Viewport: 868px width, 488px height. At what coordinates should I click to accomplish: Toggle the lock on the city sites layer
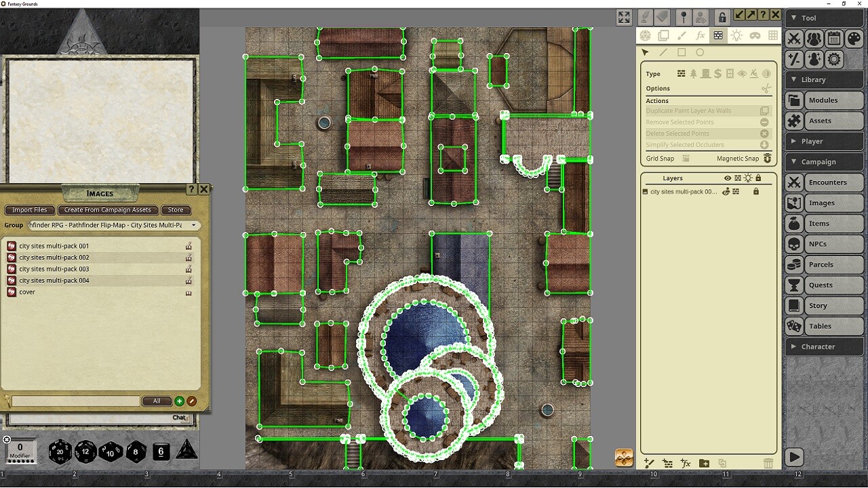pyautogui.click(x=756, y=192)
